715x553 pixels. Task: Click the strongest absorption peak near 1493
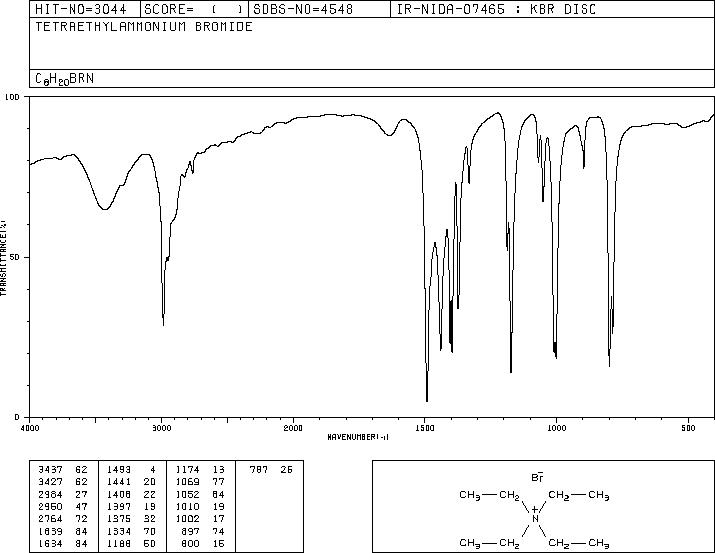click(x=427, y=400)
